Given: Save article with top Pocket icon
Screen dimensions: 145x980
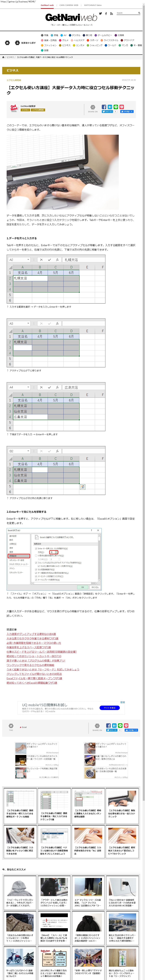Looking at the screenshot, I should click(x=122, y=107).
